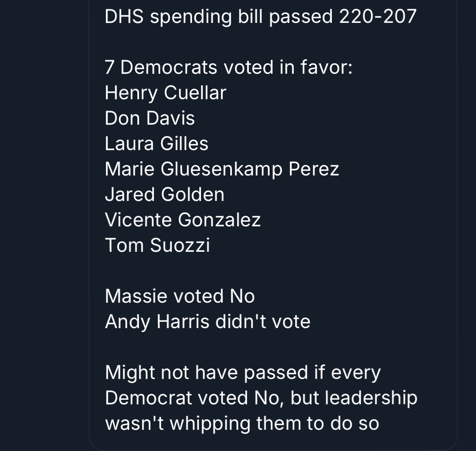Screen dimensions: 476x451
Task: Click the name Jared Golden
Action: point(164,195)
